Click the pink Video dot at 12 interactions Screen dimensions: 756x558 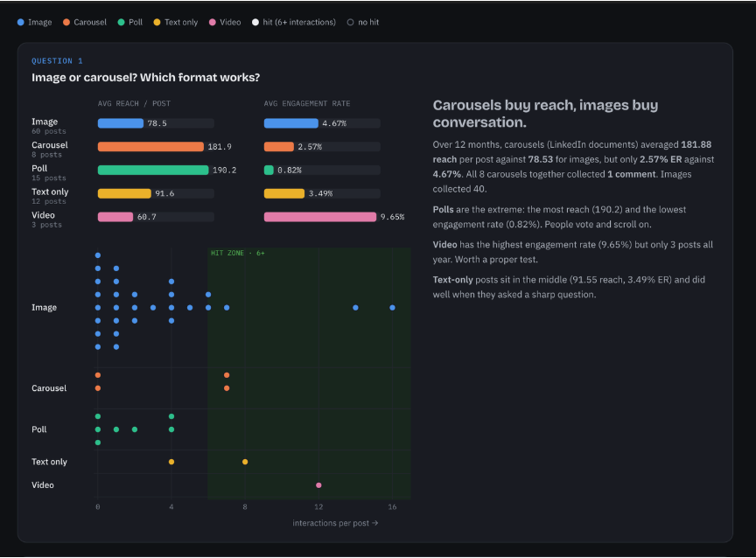[318, 485]
